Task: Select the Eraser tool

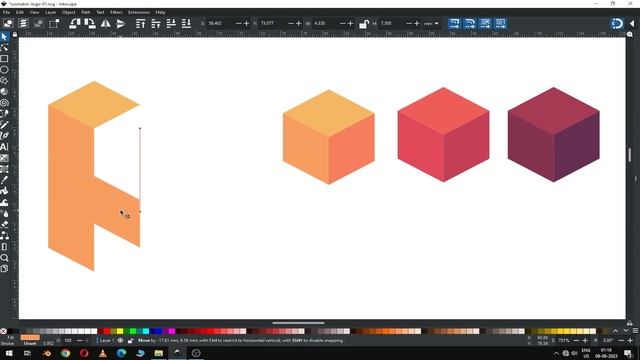Action: click(x=4, y=224)
